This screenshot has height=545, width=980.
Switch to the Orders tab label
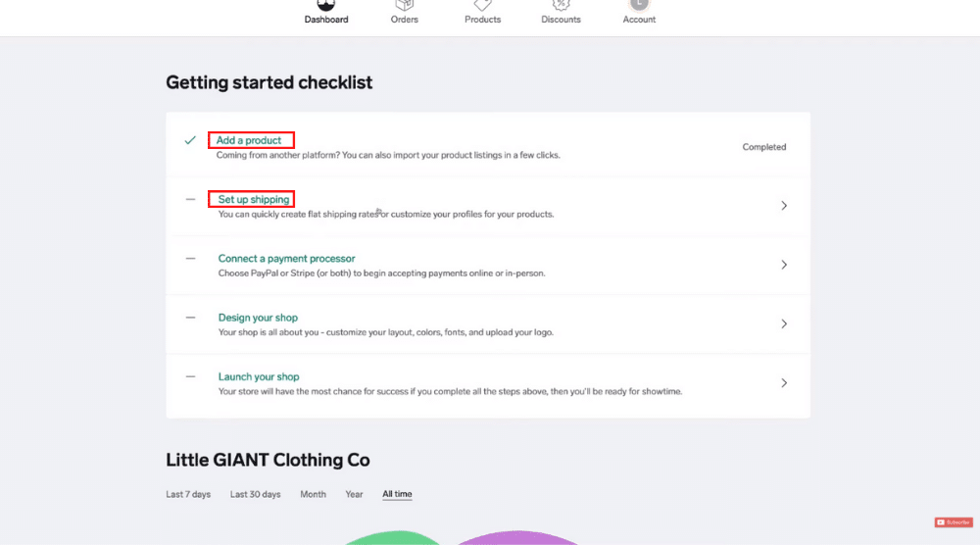click(405, 20)
